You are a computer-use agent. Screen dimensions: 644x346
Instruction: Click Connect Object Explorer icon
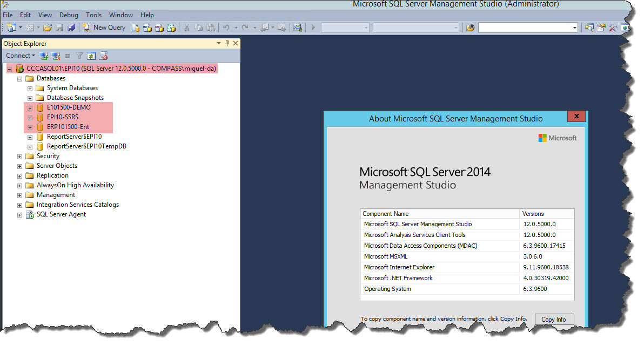44,56
